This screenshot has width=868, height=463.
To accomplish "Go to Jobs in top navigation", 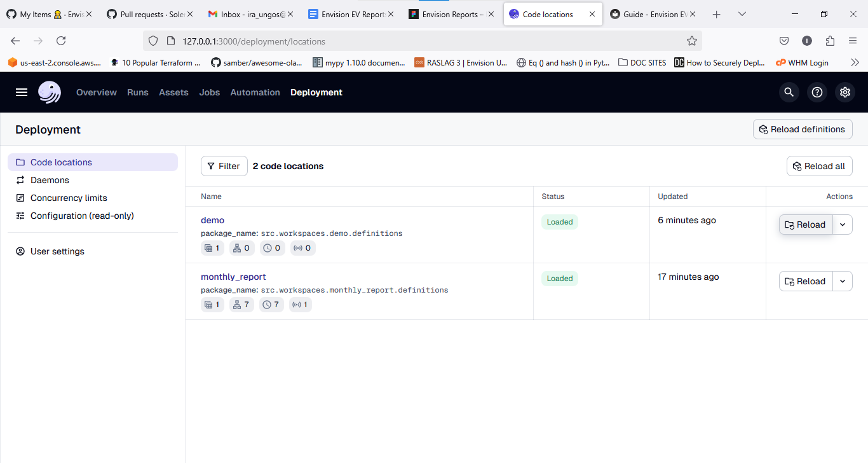I will (x=210, y=92).
